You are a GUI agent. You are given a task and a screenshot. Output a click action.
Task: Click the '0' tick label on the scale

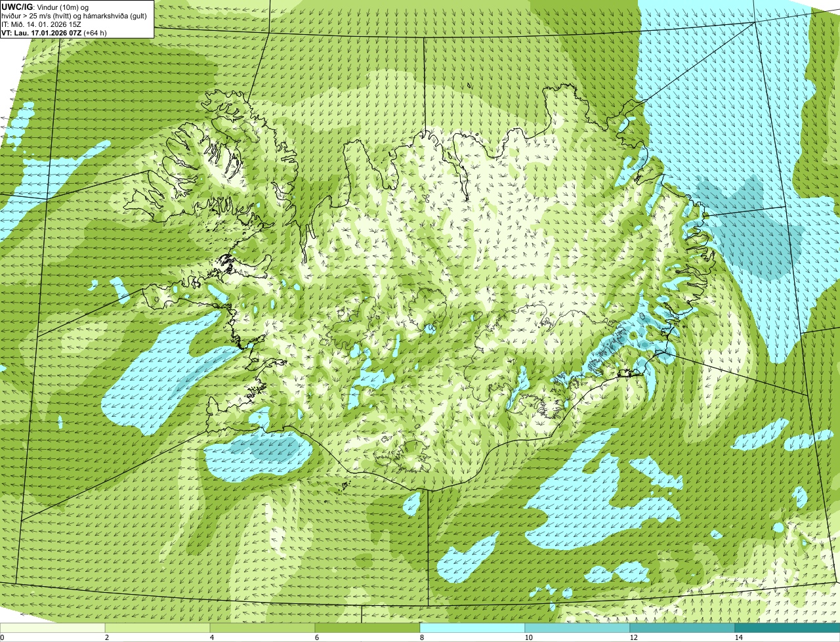click(2, 637)
